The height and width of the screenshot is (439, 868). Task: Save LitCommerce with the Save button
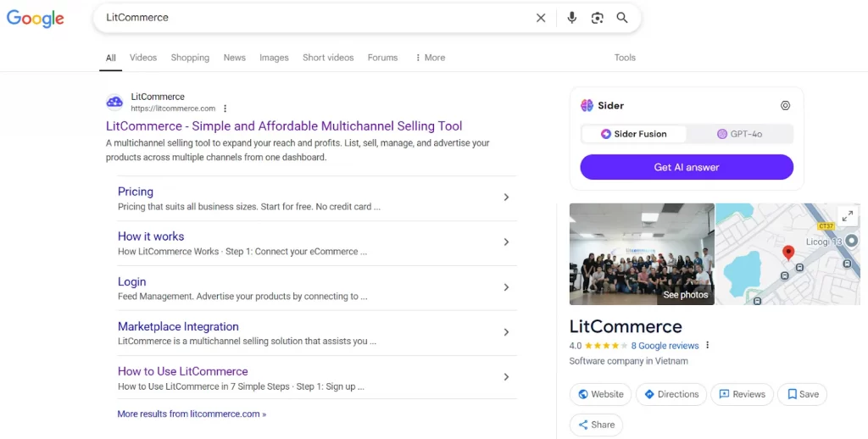tap(802, 394)
